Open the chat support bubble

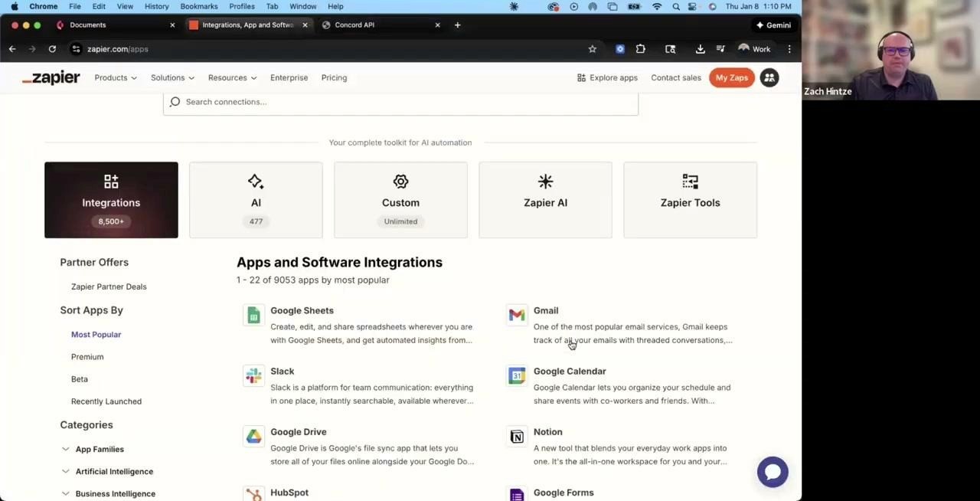click(x=773, y=472)
